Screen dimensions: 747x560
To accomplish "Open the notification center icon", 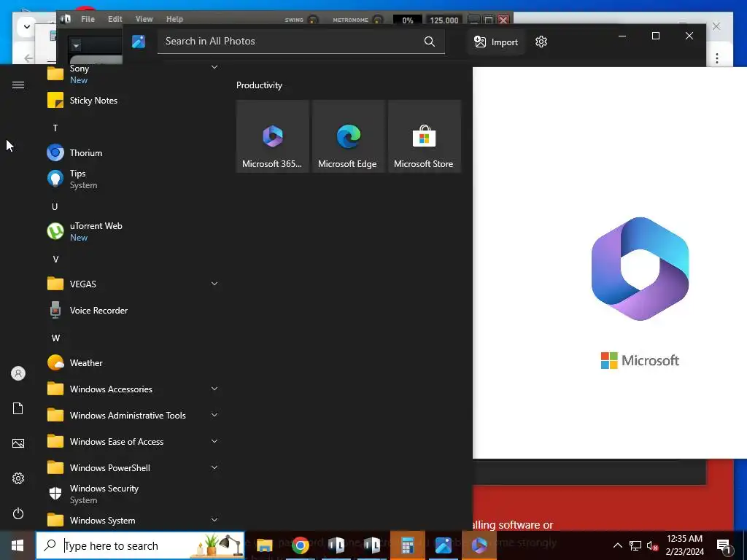I will 724,545.
